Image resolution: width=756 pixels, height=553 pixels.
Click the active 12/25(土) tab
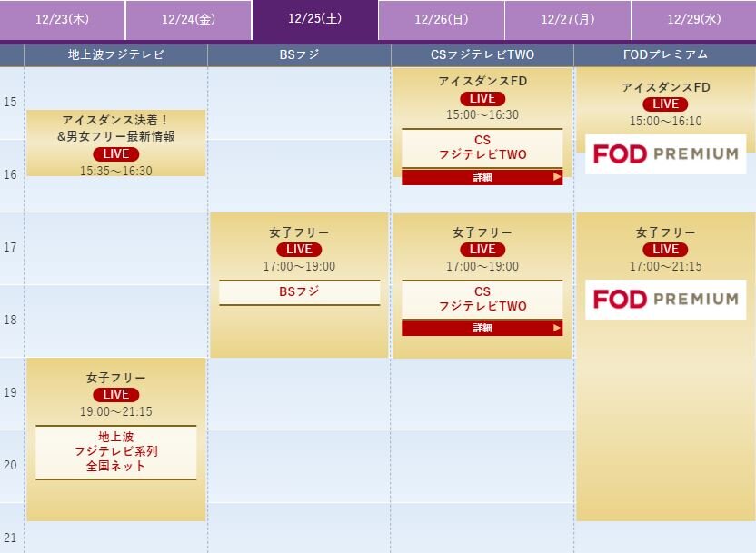315,20
